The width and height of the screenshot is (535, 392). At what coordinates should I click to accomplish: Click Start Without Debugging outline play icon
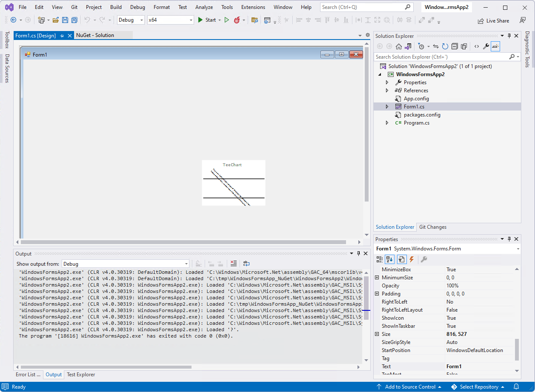226,20
